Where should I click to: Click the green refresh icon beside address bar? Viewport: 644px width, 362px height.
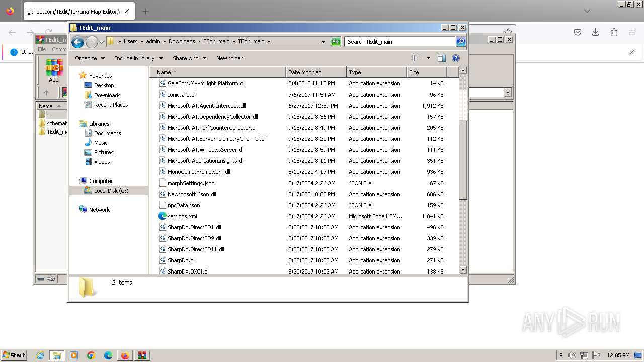tap(336, 42)
